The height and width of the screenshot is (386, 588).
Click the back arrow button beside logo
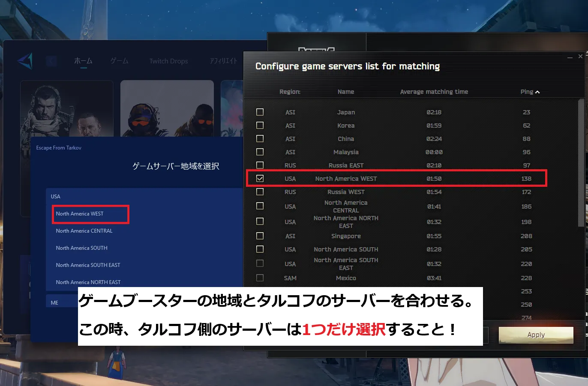coord(51,61)
